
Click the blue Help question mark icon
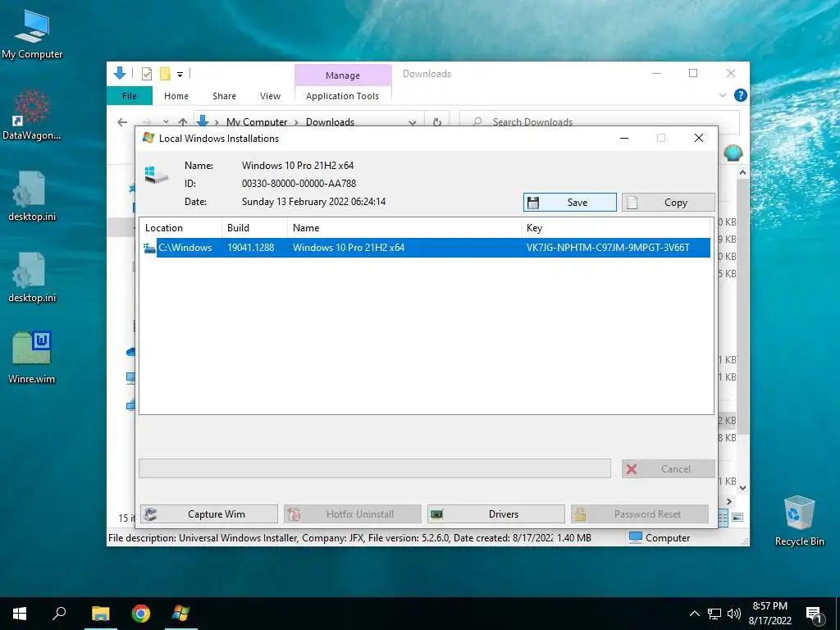(741, 95)
